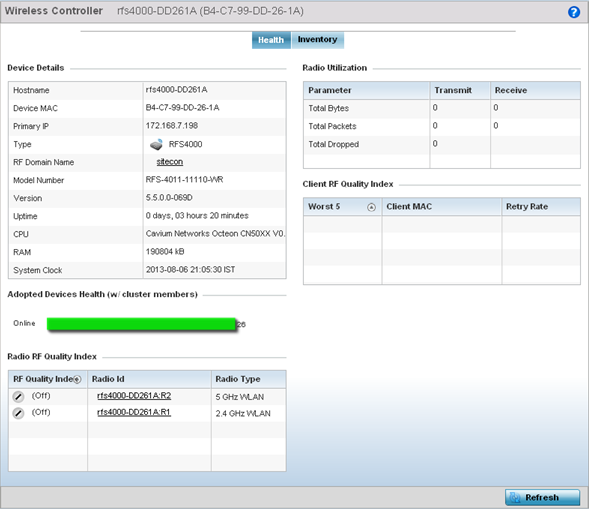This screenshot has width=589, height=509.
Task: Sort by the Client MAC column header
Action: click(442, 207)
